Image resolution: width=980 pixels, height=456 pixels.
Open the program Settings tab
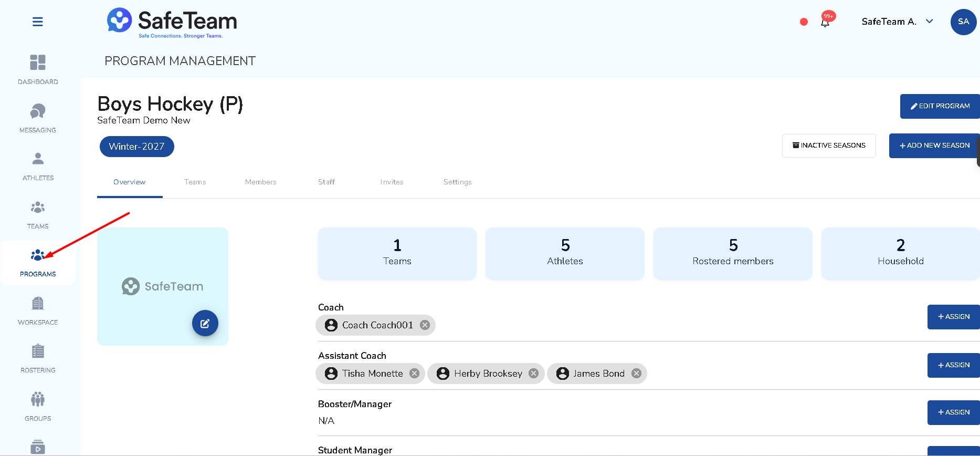458,182
